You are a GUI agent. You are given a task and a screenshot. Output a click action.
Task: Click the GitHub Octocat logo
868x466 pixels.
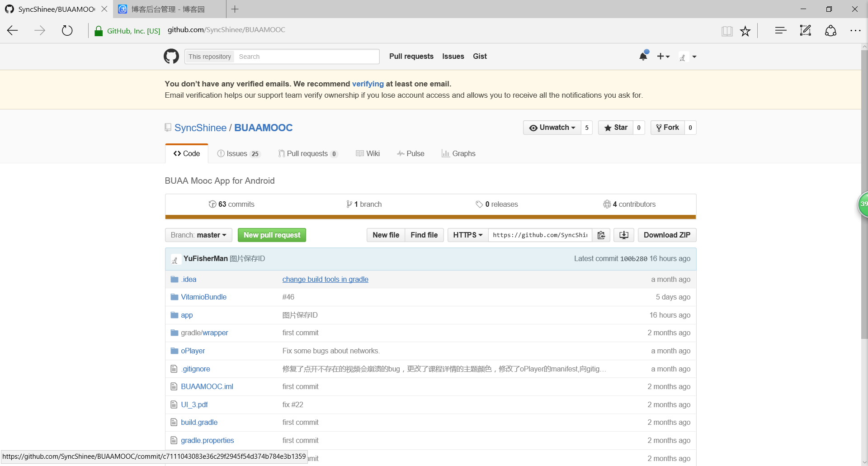(x=171, y=57)
